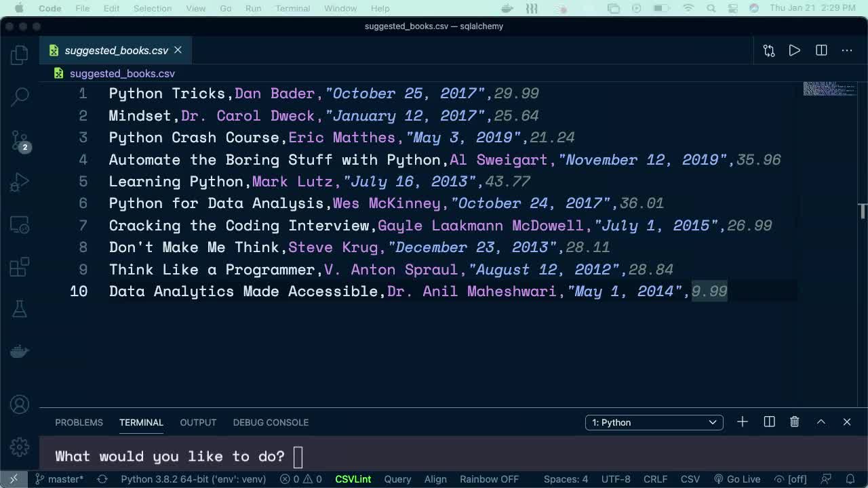The height and width of the screenshot is (488, 868).
Task: Kill the terminal with the trash icon
Action: pyautogui.click(x=795, y=422)
